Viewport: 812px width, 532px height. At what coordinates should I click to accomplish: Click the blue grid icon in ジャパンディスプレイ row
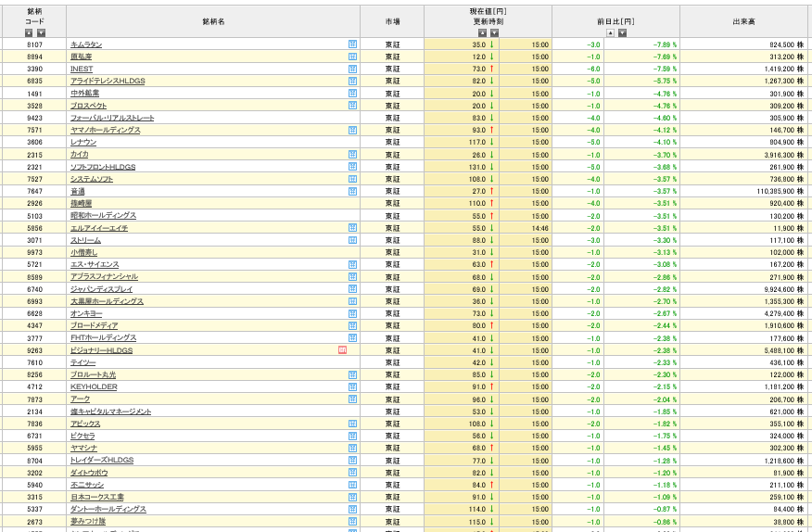click(x=352, y=289)
